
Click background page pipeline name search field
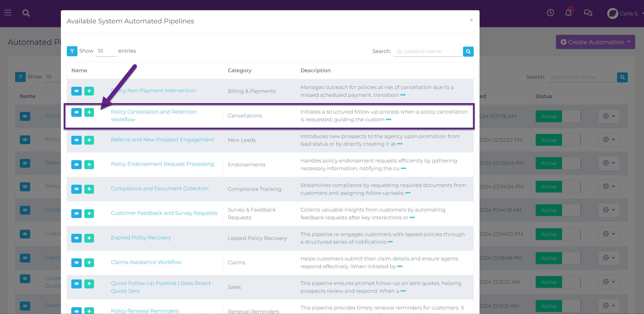pyautogui.click(x=581, y=77)
